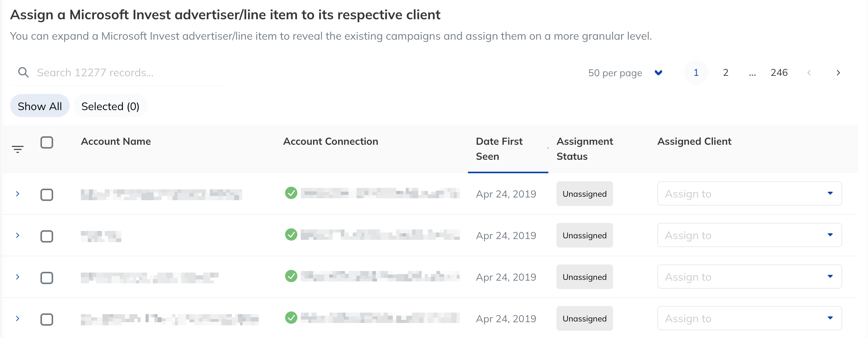Screen dimensions: 868x338
Task: Expand the fourth table row
Action: 17,318
